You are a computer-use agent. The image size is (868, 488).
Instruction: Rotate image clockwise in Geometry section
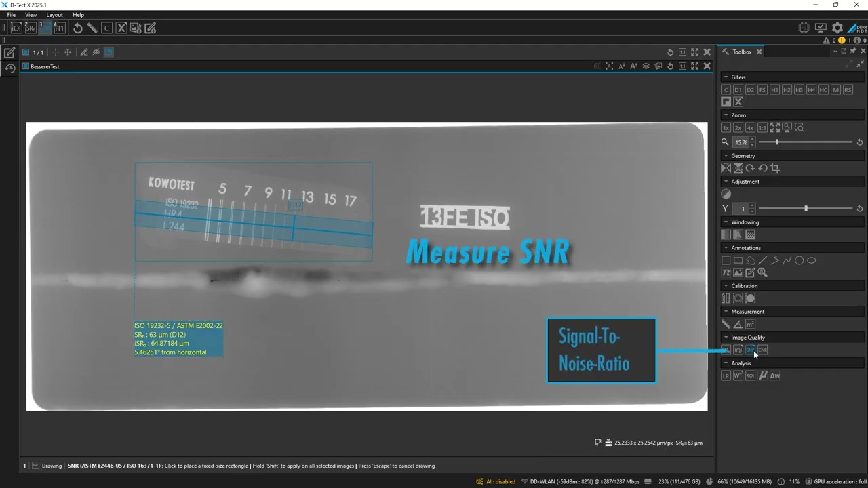[750, 168]
